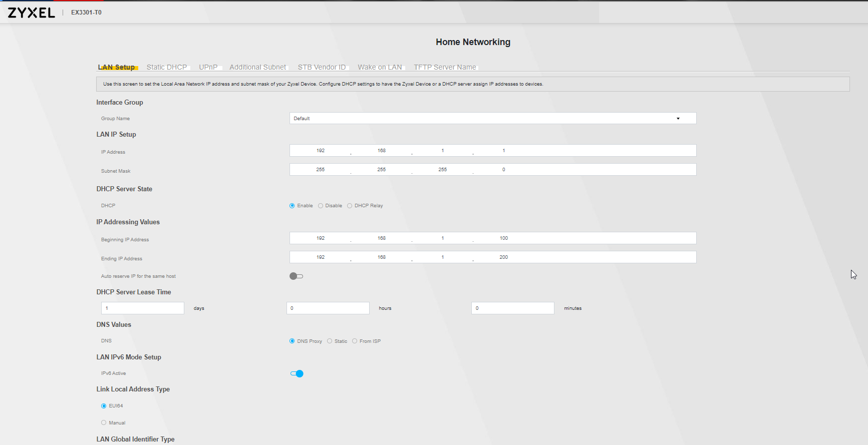This screenshot has width=868, height=445.
Task: Click the lease time days field
Action: (143, 308)
